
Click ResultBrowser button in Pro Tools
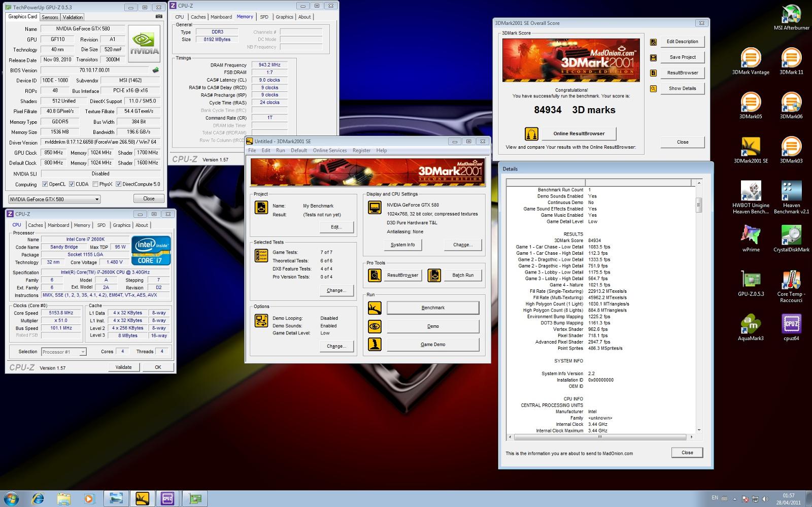pyautogui.click(x=403, y=275)
